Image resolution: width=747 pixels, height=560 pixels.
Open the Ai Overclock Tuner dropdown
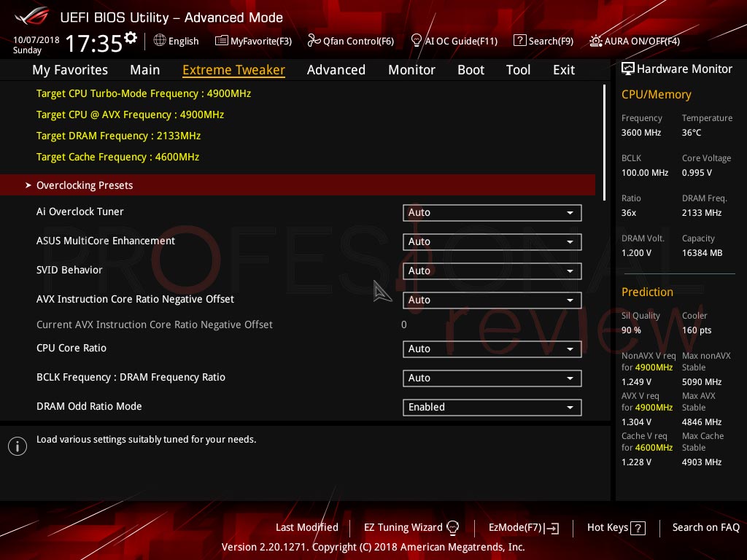(492, 213)
